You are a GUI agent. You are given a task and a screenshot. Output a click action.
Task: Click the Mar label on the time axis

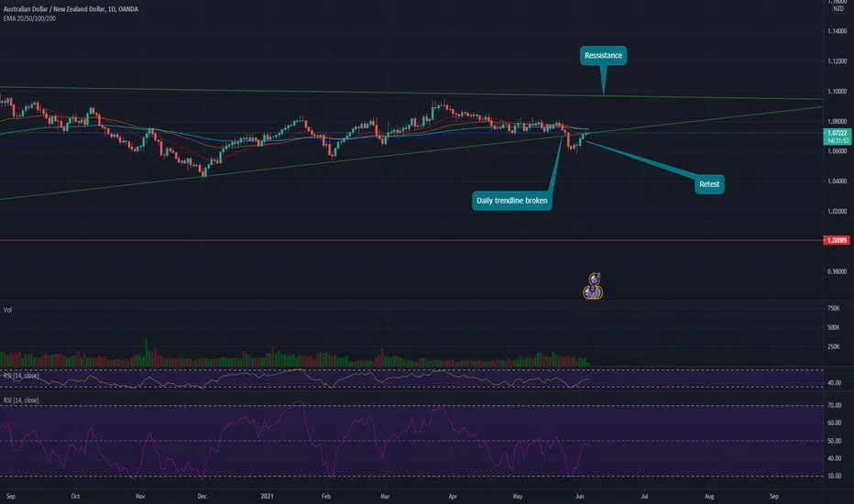click(385, 497)
